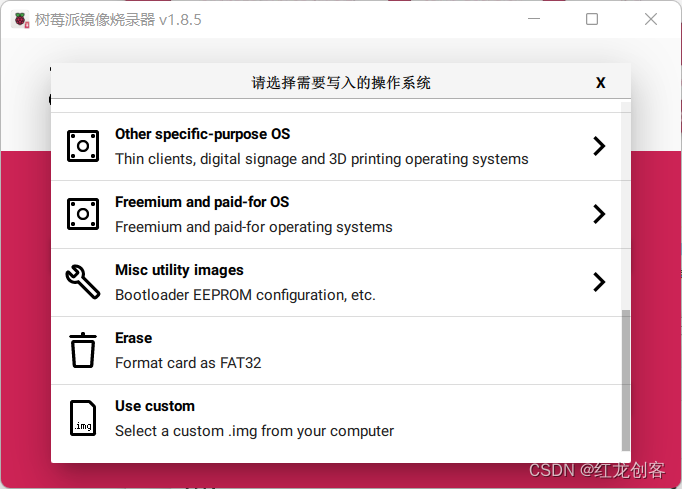The width and height of the screenshot is (682, 489).
Task: Click 'Freemium and paid-for operating systems' description
Action: tap(254, 227)
